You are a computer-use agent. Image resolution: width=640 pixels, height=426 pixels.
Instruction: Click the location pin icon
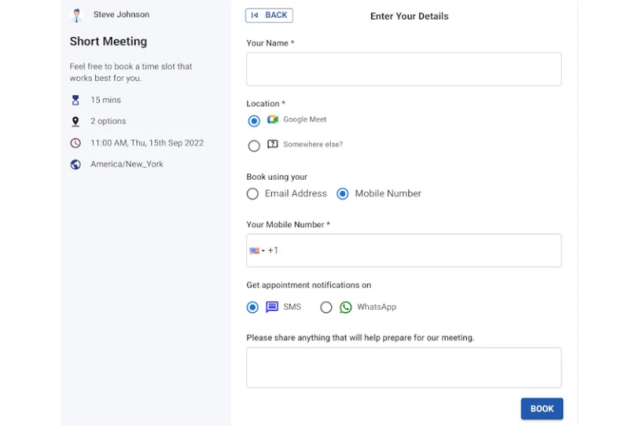pos(76,121)
